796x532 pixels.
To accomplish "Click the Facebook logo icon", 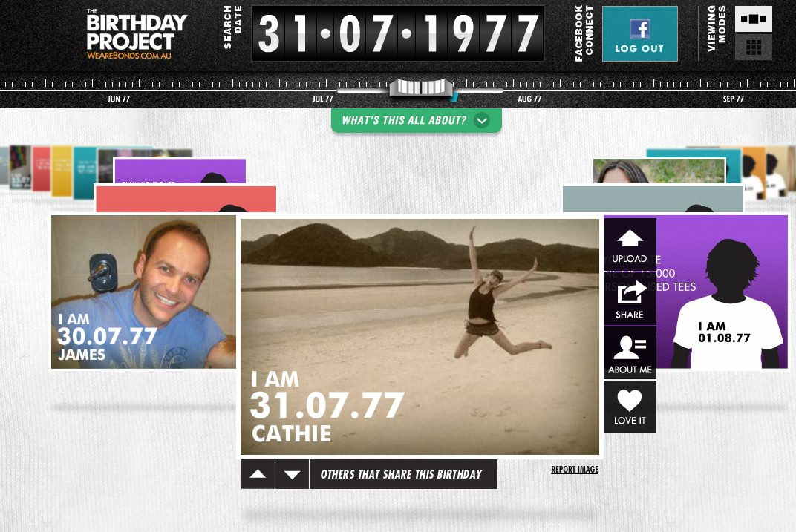I will pyautogui.click(x=639, y=29).
